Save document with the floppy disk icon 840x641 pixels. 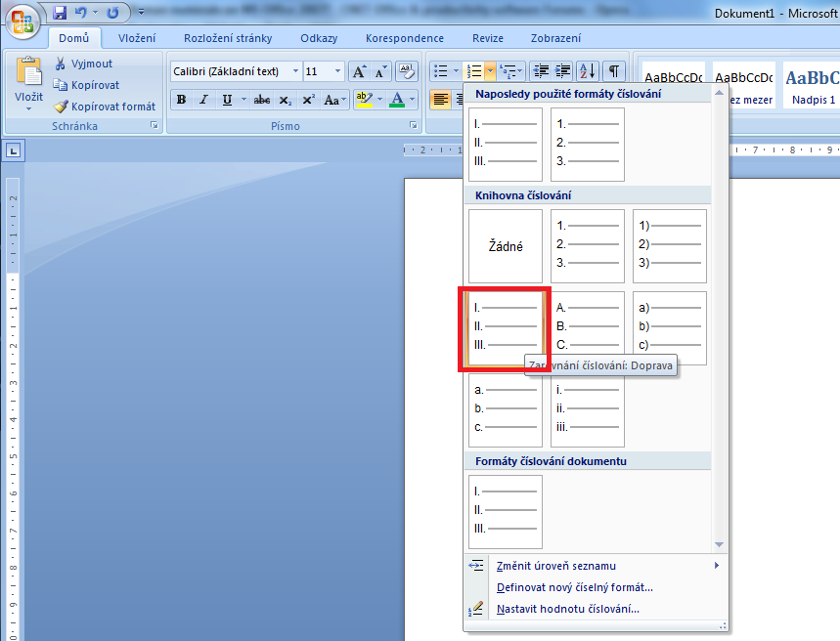(60, 13)
